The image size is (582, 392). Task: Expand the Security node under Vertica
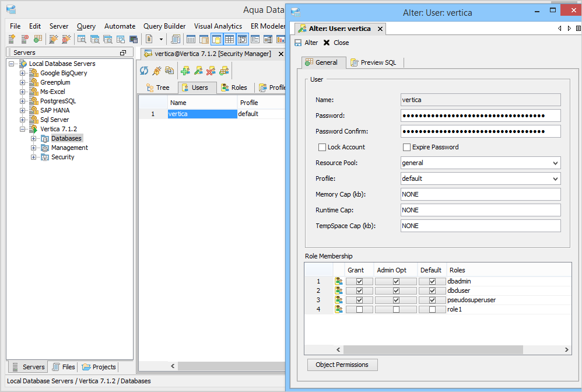click(x=33, y=157)
